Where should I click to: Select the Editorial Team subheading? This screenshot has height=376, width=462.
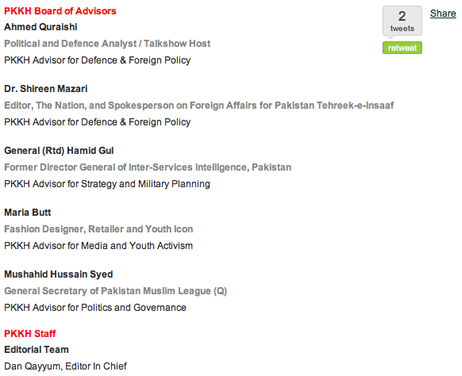pos(36,350)
